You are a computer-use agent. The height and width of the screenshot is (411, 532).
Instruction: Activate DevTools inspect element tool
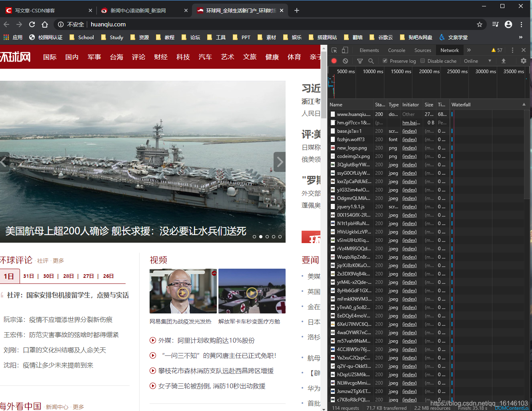click(x=334, y=50)
